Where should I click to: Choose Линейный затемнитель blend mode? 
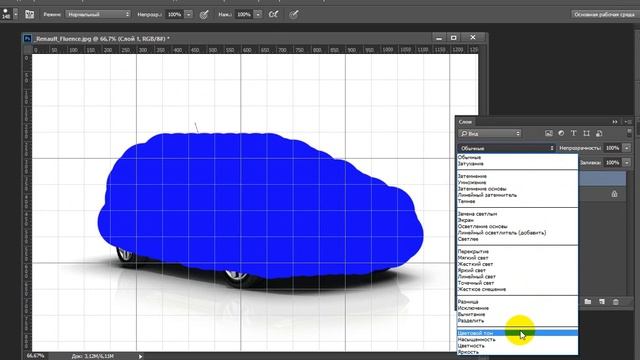[x=517, y=195]
